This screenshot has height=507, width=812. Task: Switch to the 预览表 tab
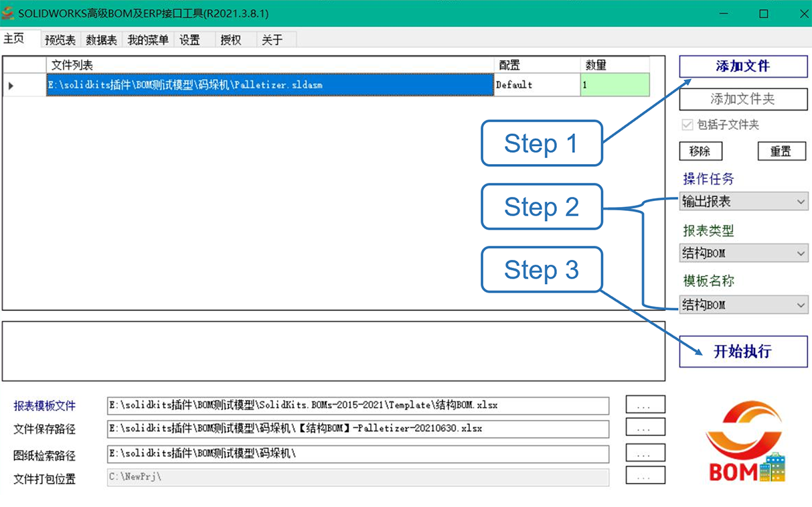point(60,40)
